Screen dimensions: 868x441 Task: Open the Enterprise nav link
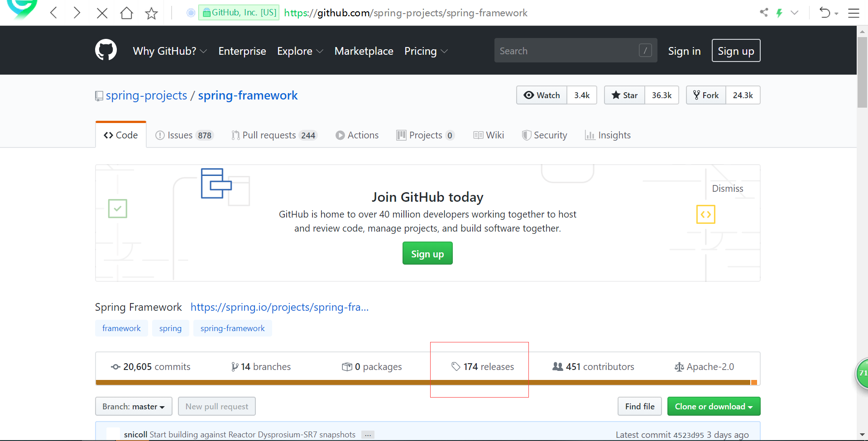pos(242,51)
